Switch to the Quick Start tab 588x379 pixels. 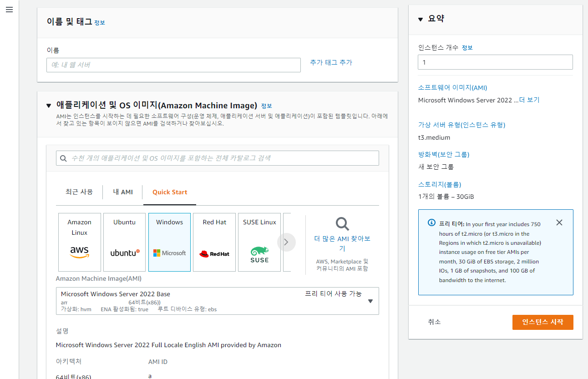pos(170,192)
